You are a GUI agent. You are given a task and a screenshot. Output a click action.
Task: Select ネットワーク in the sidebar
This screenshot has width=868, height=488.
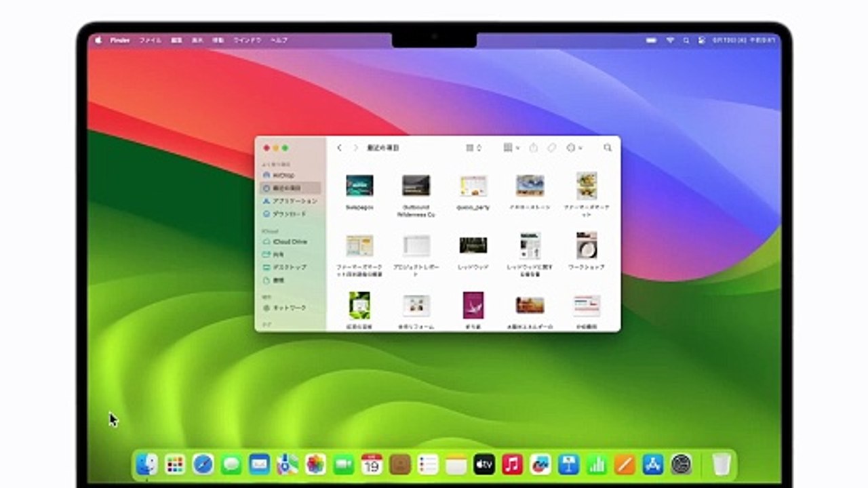(x=290, y=308)
